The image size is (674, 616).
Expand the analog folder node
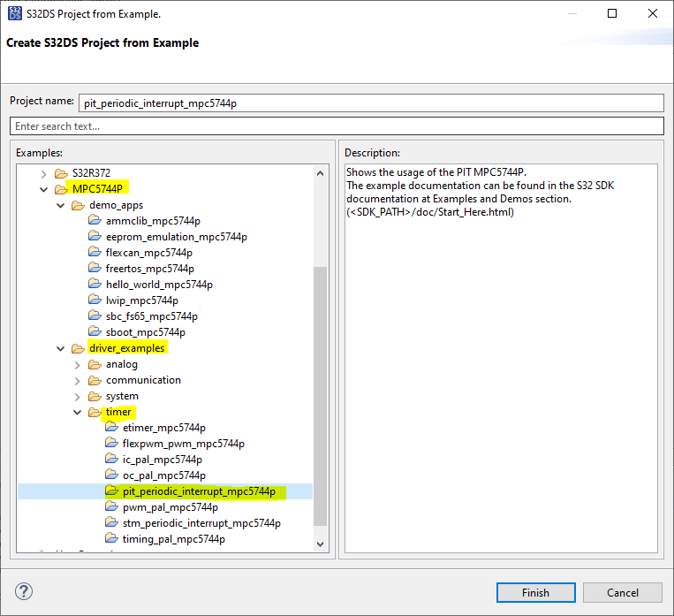pos(78,365)
